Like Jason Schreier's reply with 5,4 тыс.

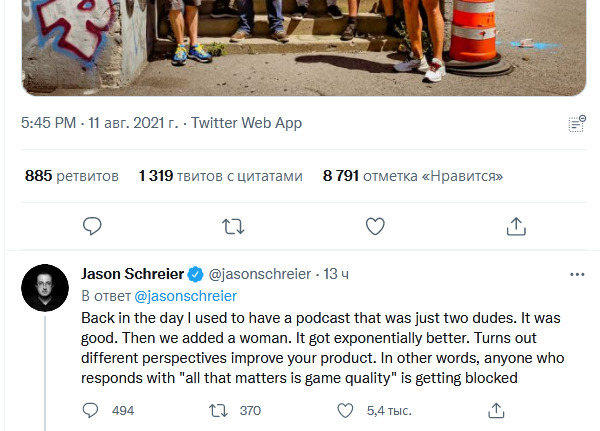tap(346, 410)
